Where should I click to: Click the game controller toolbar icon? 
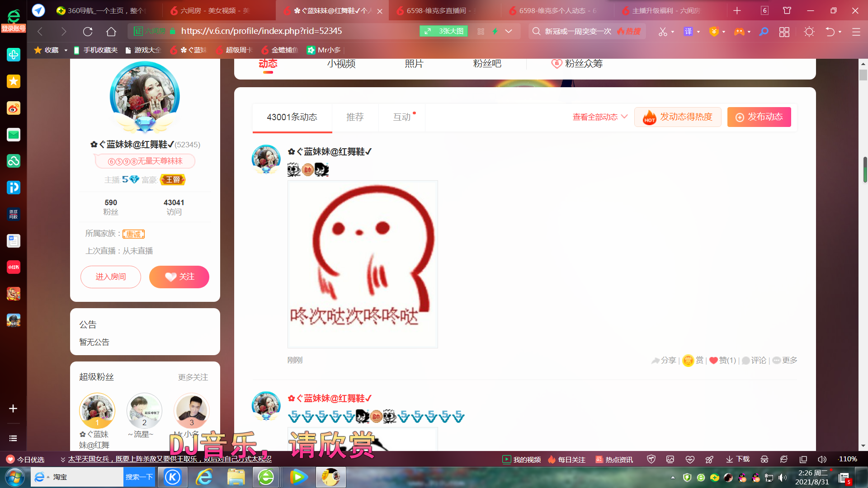click(739, 32)
